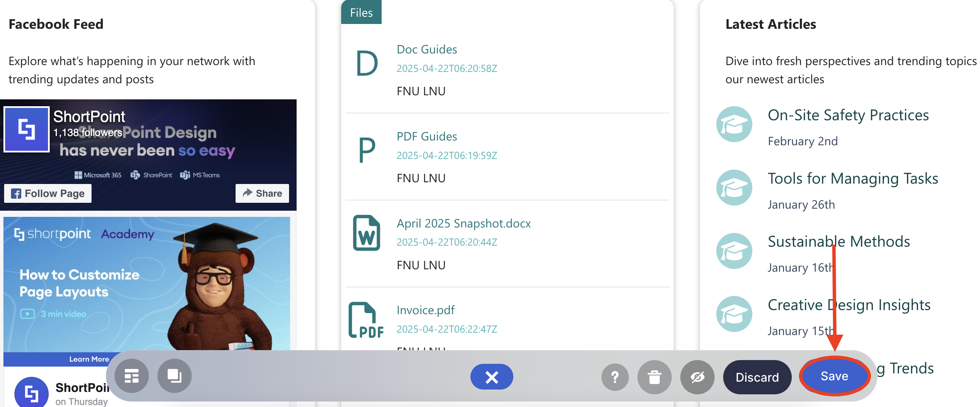This screenshot has width=980, height=407.
Task: Open the Doc Guides folder link
Action: pos(427,49)
